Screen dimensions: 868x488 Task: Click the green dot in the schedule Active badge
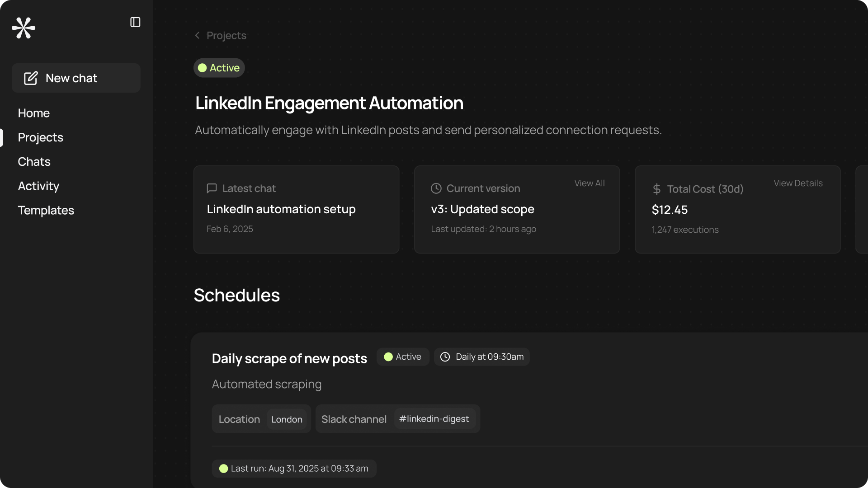click(x=388, y=357)
